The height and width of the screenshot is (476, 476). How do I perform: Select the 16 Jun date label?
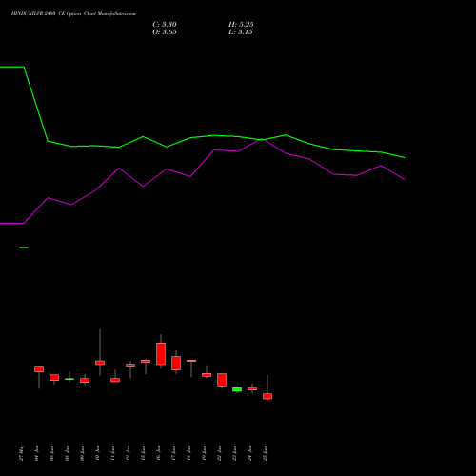[159, 453]
